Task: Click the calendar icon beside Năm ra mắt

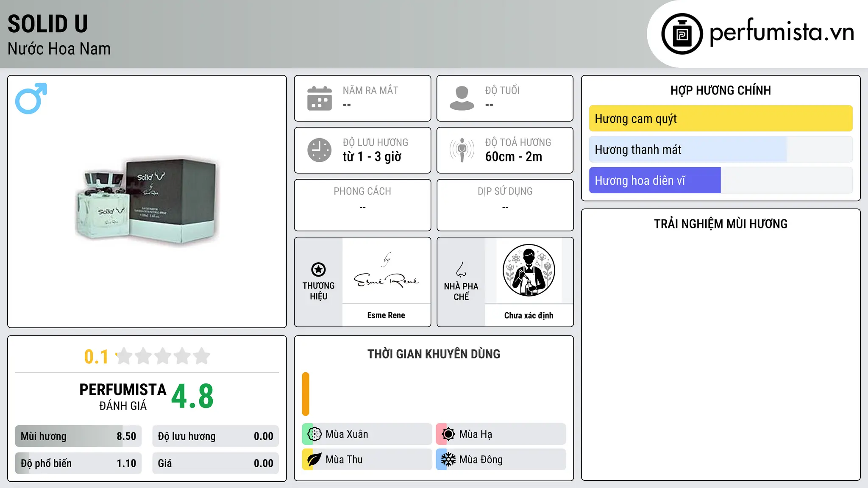Action: (320, 98)
